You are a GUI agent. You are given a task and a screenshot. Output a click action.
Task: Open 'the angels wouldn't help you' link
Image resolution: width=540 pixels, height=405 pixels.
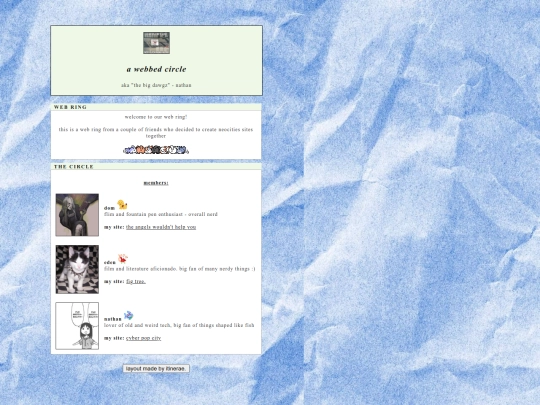click(x=161, y=227)
